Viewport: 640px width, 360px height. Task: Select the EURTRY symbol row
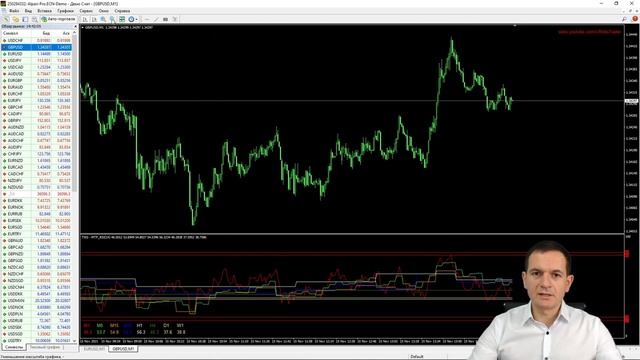tap(37, 234)
